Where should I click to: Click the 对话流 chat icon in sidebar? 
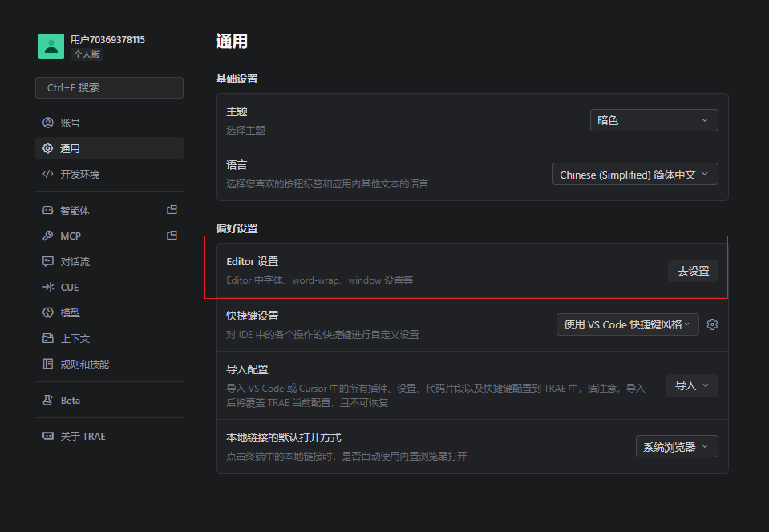[x=48, y=261]
